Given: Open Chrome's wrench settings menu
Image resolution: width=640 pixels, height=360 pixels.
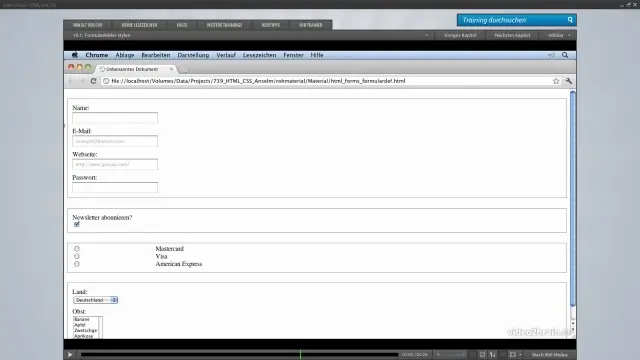Looking at the screenshot, I should point(569,81).
